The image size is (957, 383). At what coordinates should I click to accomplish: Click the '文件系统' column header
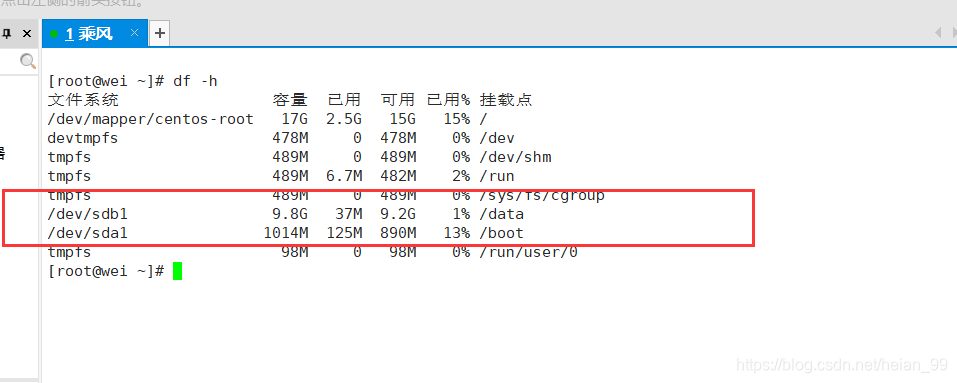(x=83, y=99)
